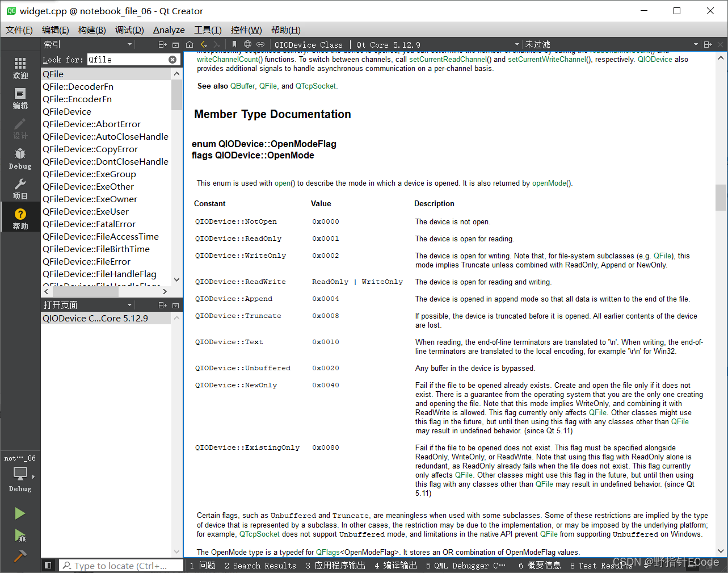
Task: Switch to Debug mode in sidebar
Action: point(20,158)
